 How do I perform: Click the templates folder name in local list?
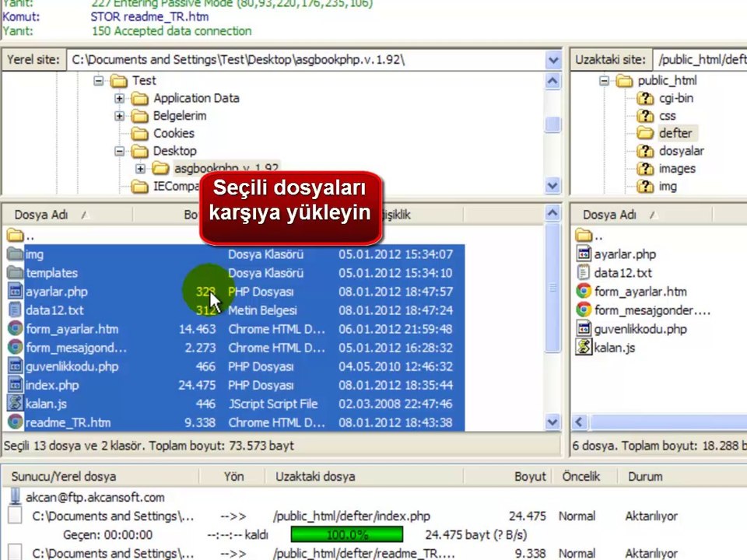(x=51, y=273)
